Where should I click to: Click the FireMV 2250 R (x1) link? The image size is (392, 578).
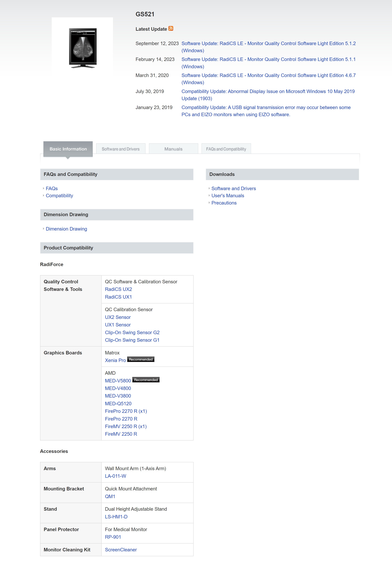tap(126, 426)
